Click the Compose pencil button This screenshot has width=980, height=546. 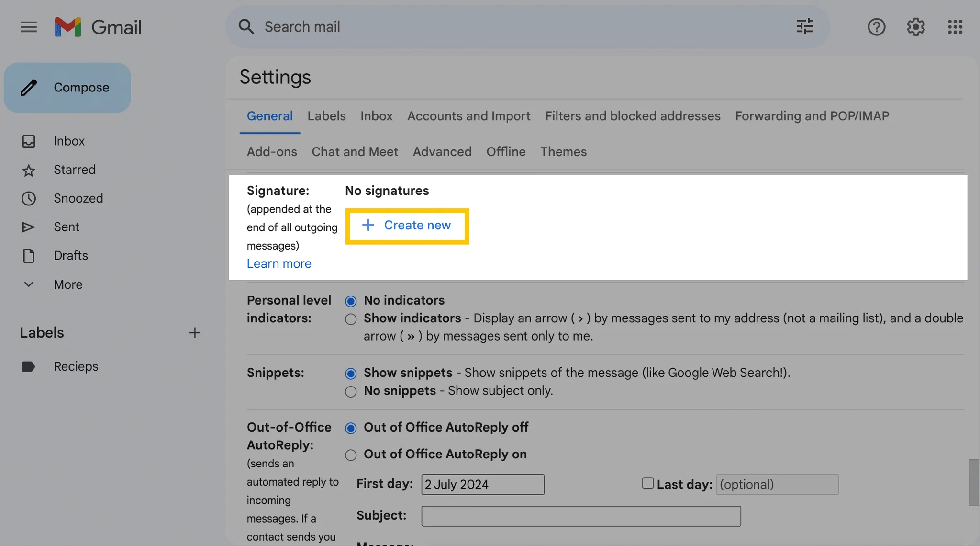[67, 88]
